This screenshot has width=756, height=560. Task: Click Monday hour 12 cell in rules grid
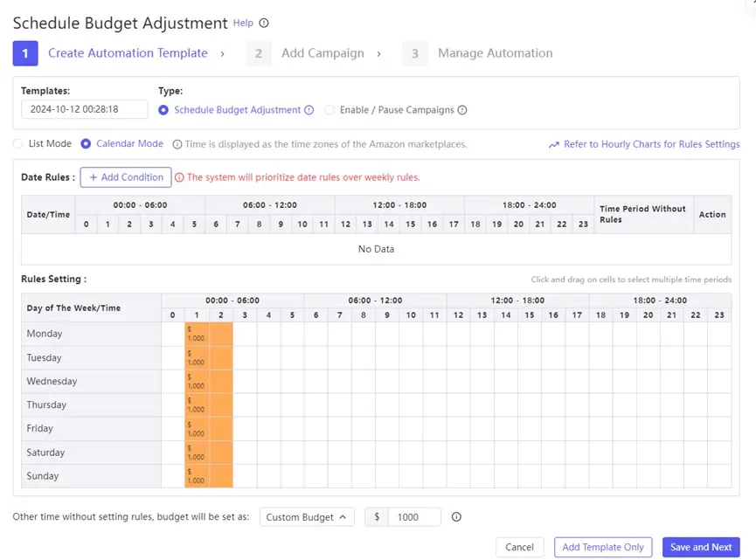click(x=459, y=334)
